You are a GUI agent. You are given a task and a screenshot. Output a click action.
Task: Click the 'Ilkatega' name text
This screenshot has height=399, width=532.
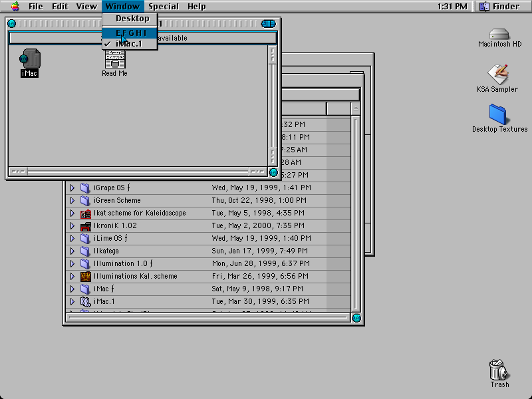[106, 251]
